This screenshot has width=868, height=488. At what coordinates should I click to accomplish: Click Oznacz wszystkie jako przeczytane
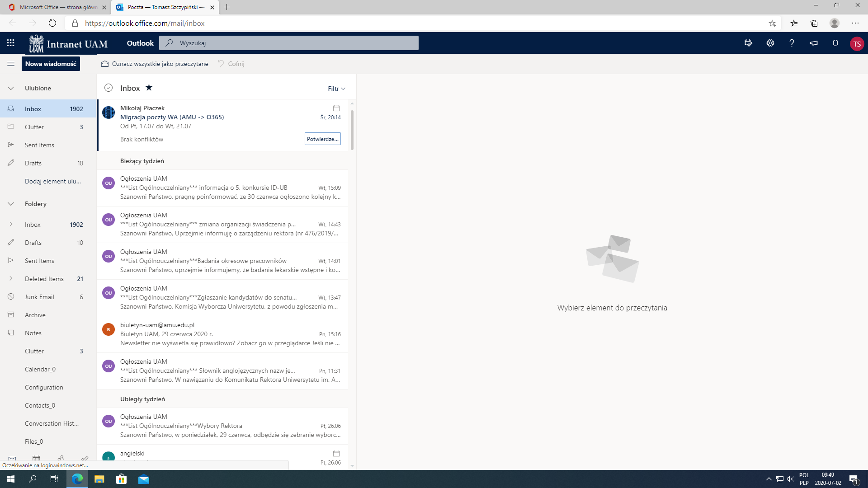(x=155, y=64)
